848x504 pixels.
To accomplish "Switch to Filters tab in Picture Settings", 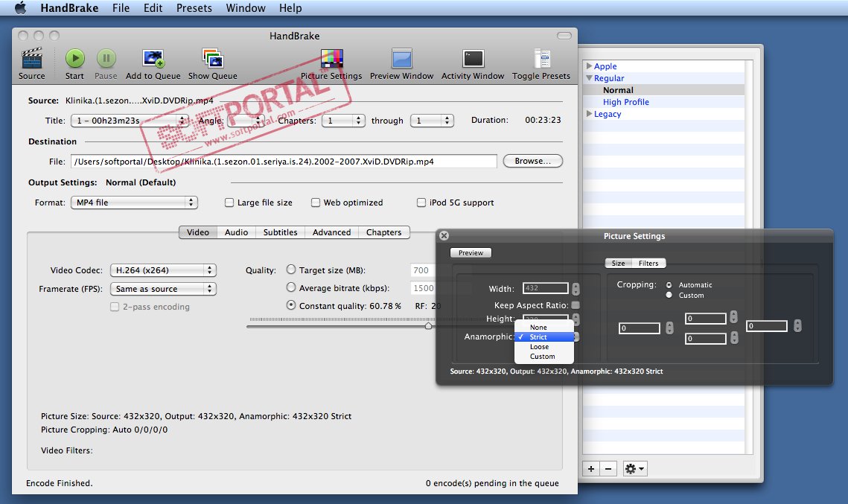I will (x=648, y=264).
